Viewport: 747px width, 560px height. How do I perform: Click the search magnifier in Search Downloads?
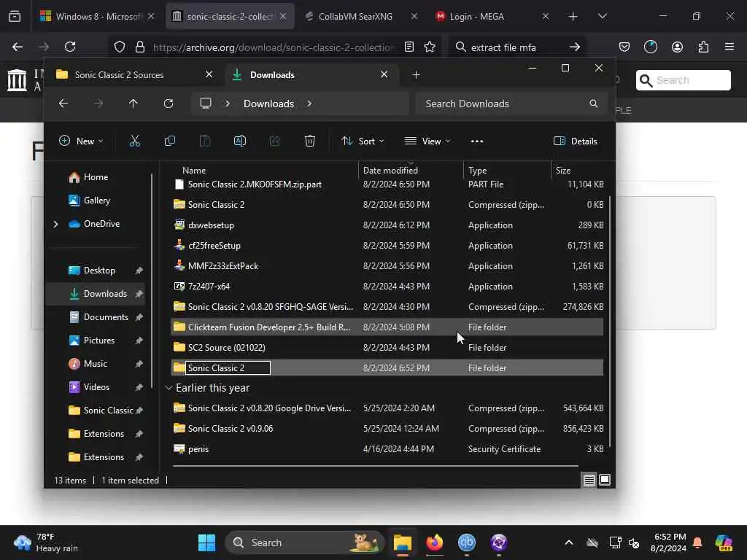tap(594, 104)
